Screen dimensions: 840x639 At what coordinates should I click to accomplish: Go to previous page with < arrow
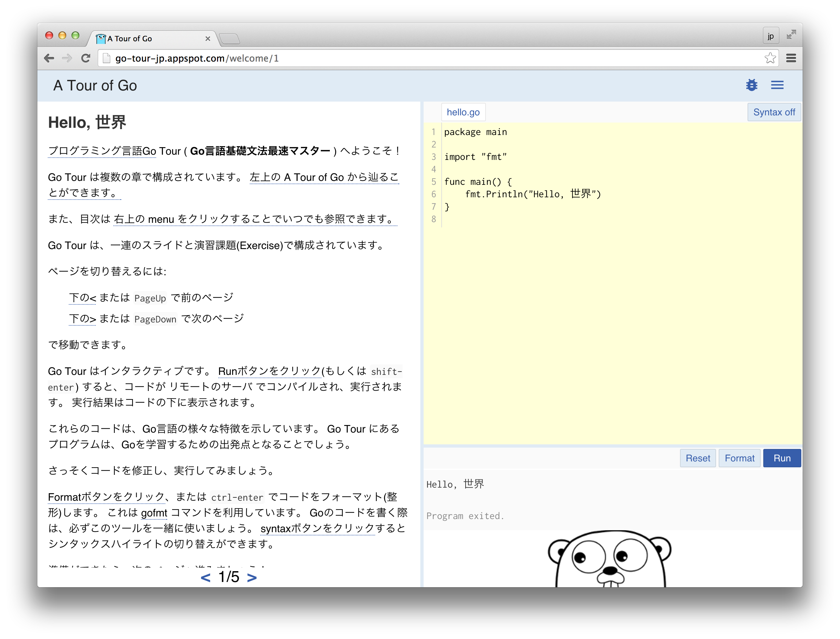click(206, 577)
